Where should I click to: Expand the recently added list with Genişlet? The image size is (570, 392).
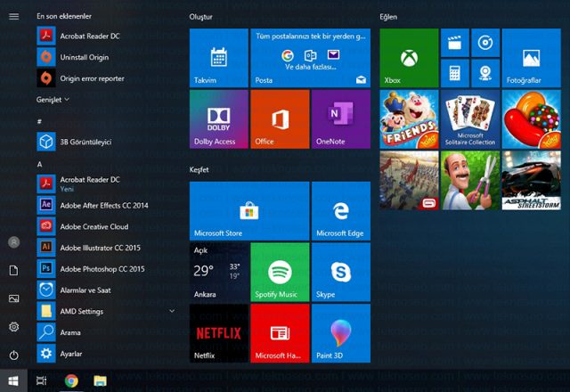(x=53, y=100)
